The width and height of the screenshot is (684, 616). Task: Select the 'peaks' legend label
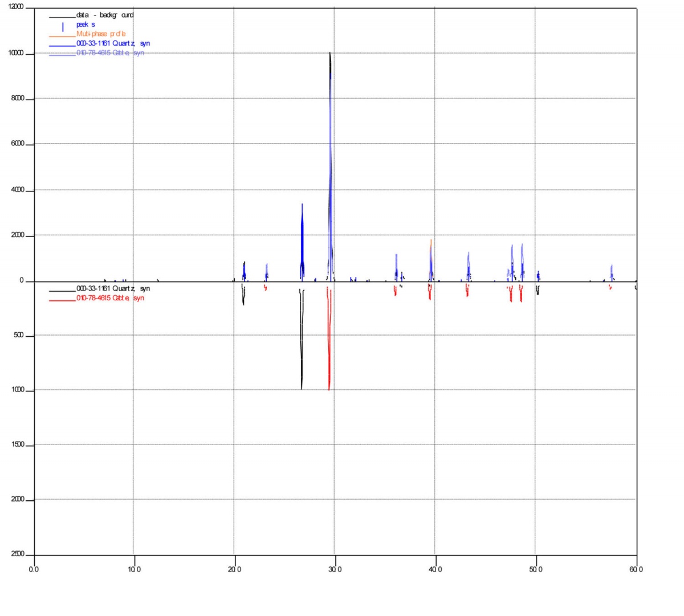point(85,25)
